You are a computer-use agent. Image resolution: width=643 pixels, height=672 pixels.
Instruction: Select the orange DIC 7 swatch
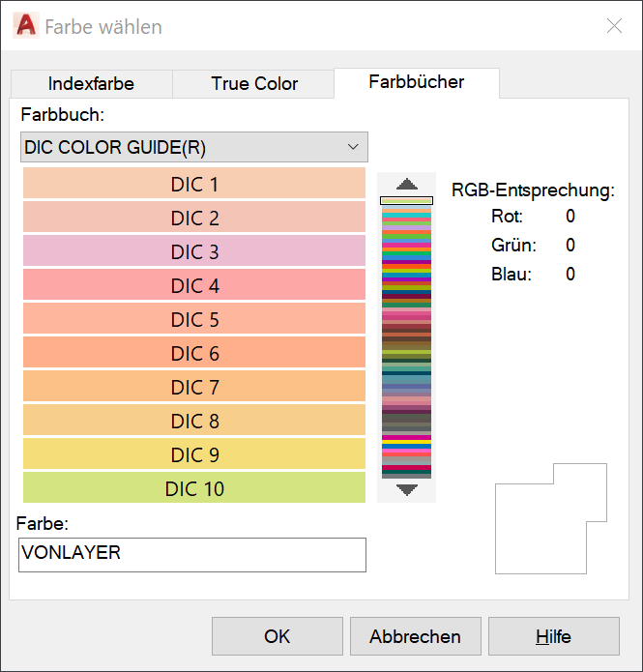[194, 387]
